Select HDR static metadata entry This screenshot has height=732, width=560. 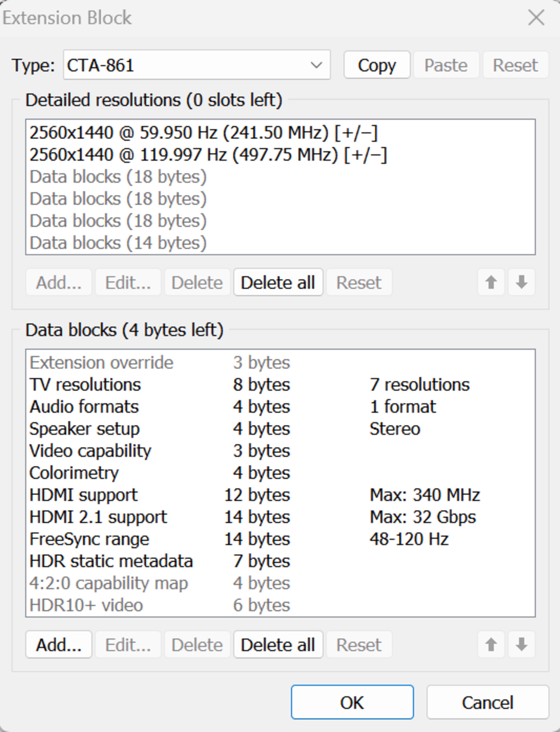pyautogui.click(x=111, y=561)
